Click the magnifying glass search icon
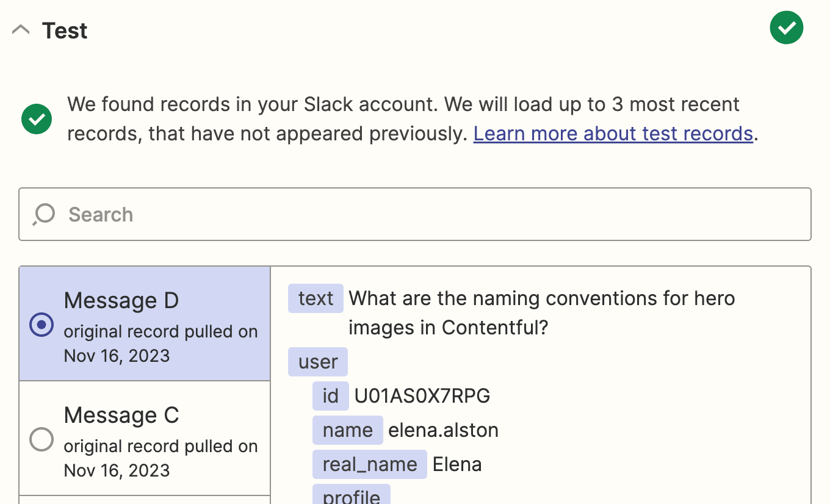Image resolution: width=830 pixels, height=504 pixels. tap(44, 214)
